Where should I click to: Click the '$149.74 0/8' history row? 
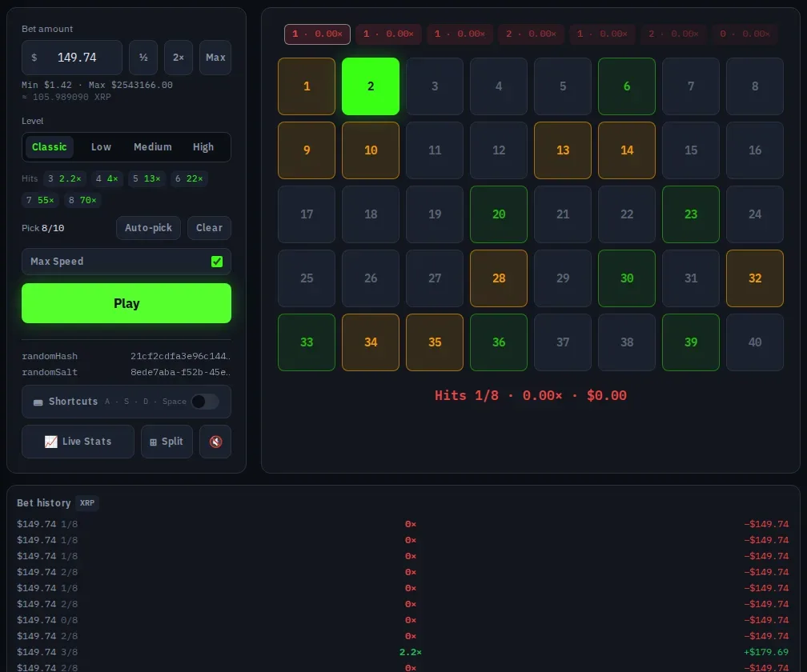403,620
